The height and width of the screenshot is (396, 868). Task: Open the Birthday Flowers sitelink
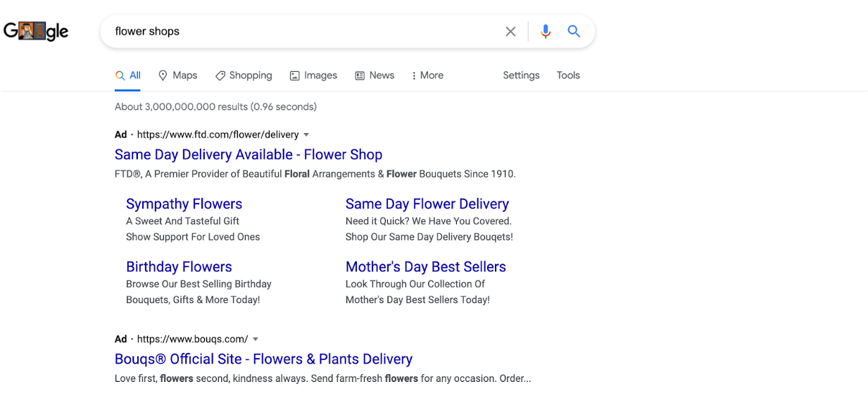click(x=179, y=266)
